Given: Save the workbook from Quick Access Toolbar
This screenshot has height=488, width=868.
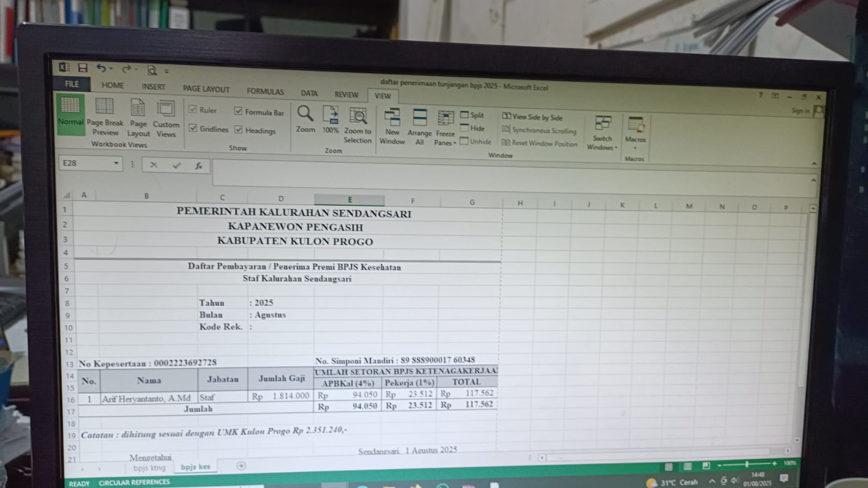Looking at the screenshot, I should [83, 68].
